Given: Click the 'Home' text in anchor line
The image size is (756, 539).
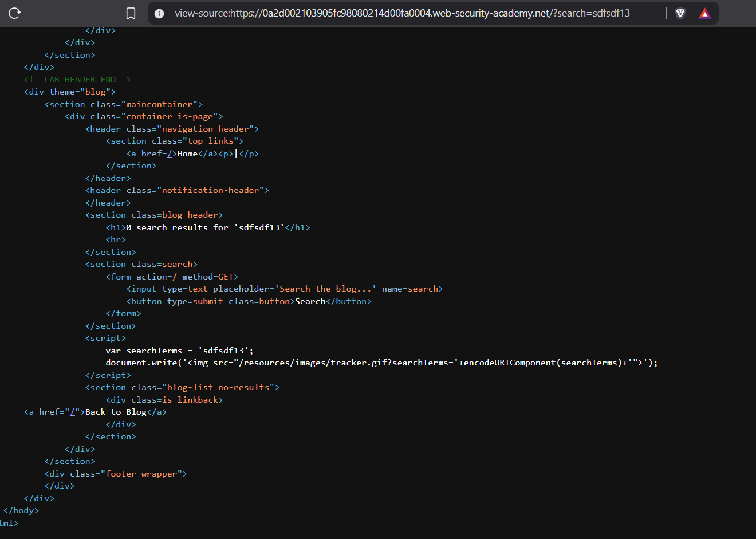Looking at the screenshot, I should pos(187,154).
